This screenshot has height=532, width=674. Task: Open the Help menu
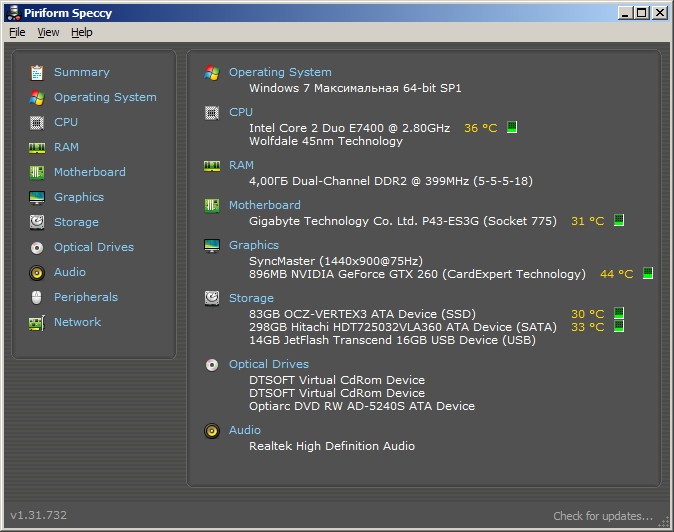82,32
